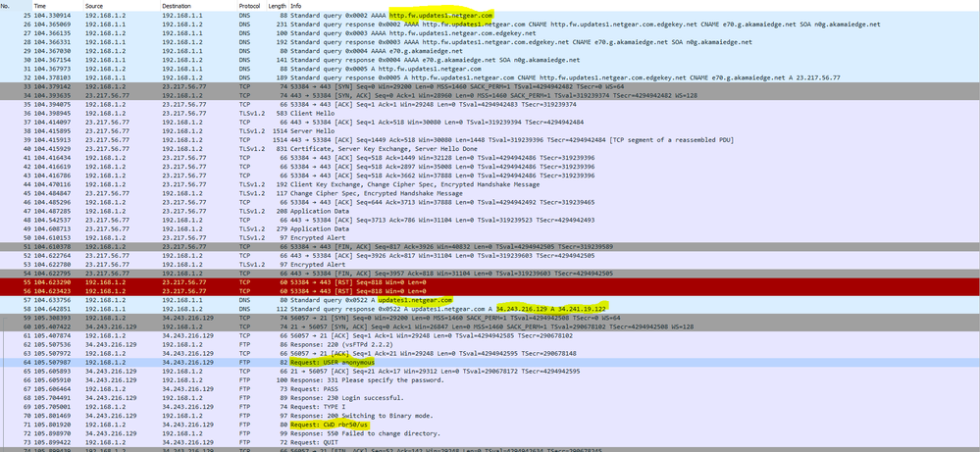Select packet 58 response with 34.243.216.129
This screenshot has width=980, height=452.
click(x=490, y=309)
